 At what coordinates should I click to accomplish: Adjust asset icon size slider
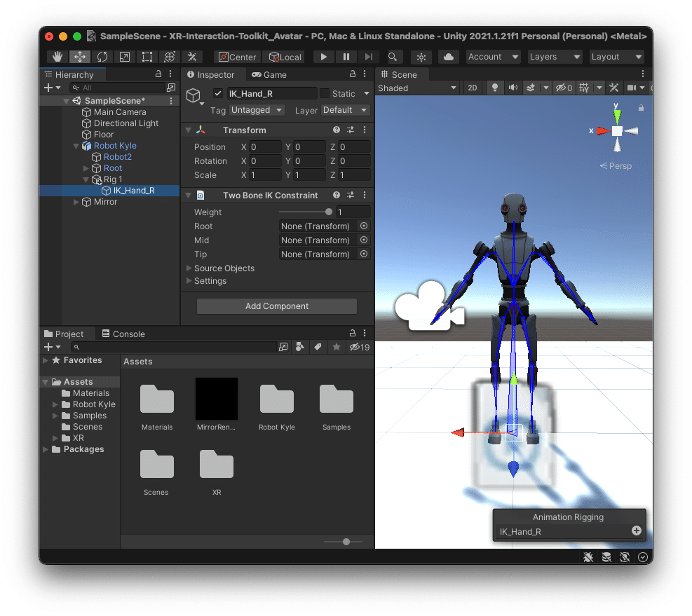pos(346,542)
